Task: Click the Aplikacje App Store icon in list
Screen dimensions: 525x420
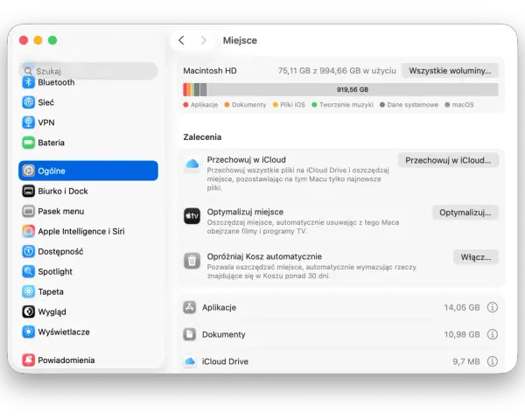Action: (x=190, y=307)
